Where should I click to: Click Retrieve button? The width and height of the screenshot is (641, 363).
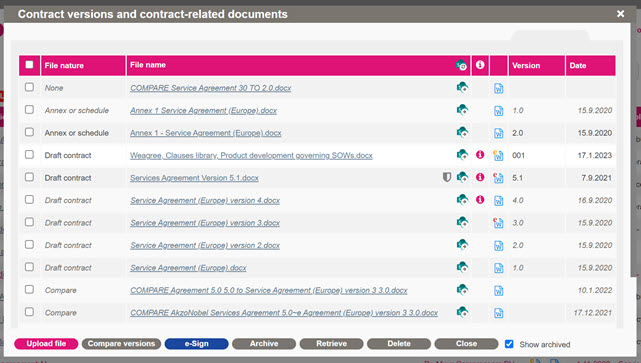(332, 344)
